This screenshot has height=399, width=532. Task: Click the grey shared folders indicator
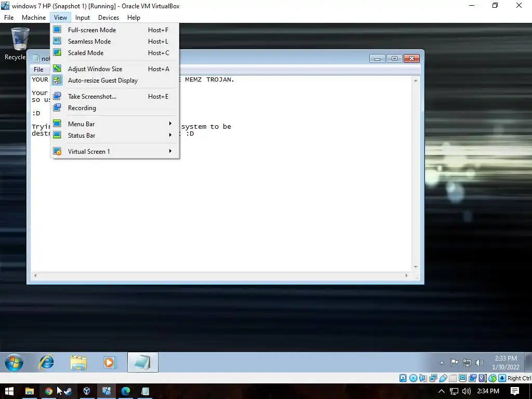click(453, 378)
